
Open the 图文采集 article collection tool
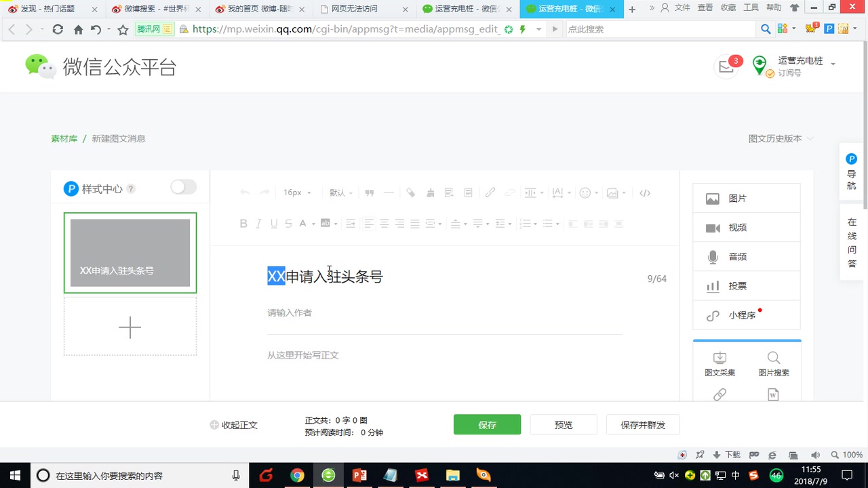[720, 364]
